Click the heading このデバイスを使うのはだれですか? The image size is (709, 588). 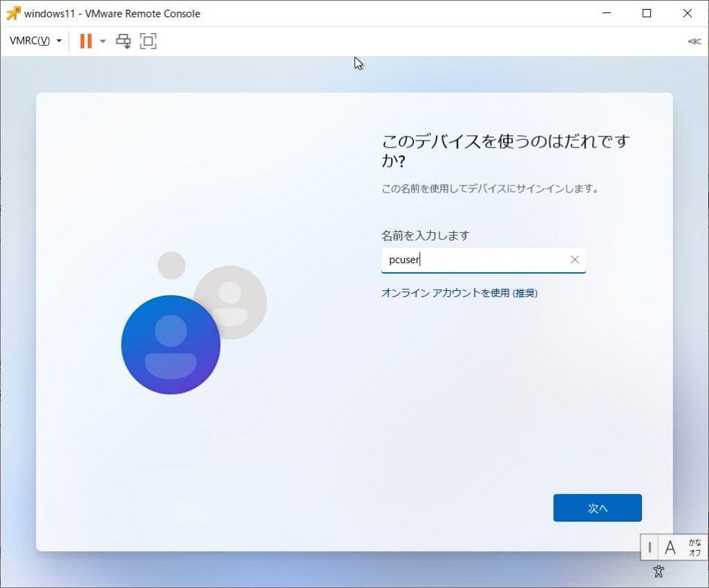point(506,150)
